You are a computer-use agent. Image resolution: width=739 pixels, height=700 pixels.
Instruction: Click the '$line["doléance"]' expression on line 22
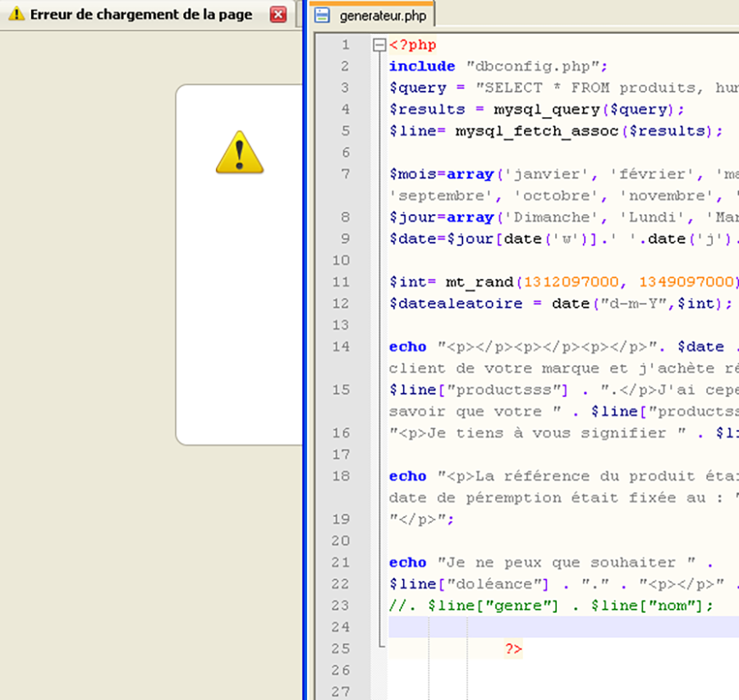470,584
